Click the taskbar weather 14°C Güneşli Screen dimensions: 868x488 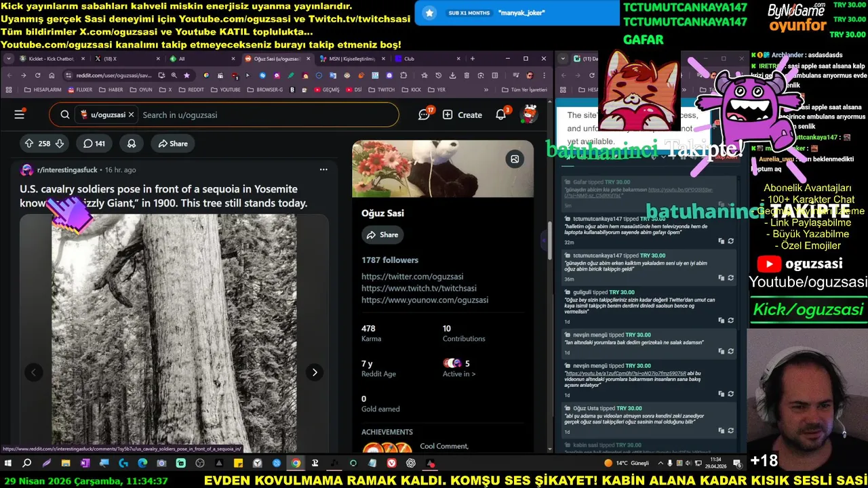pos(627,463)
